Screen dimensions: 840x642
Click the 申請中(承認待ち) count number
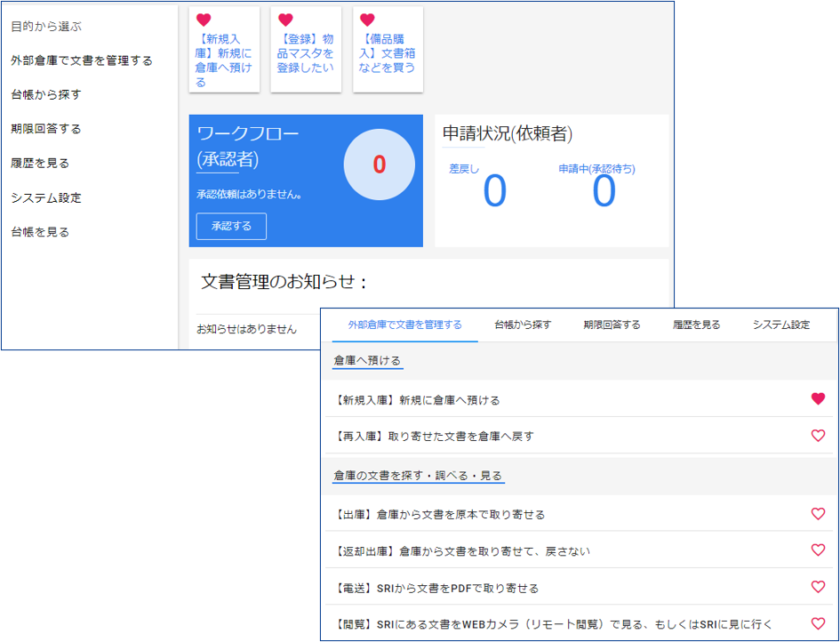click(604, 192)
